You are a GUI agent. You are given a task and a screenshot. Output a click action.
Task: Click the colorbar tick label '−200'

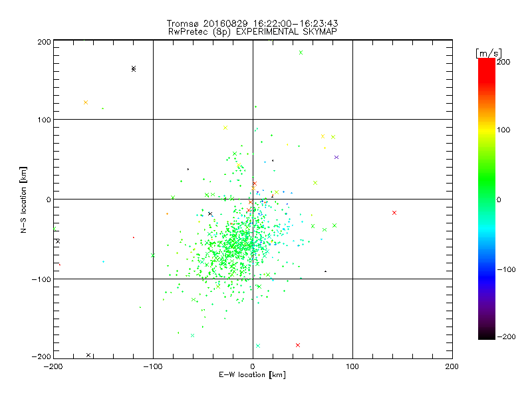(x=506, y=336)
